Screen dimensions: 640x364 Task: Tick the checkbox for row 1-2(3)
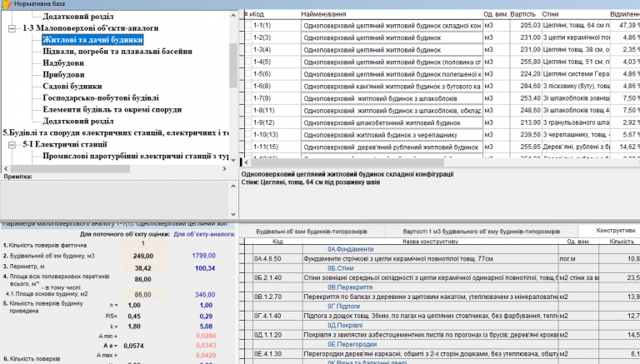(248, 37)
